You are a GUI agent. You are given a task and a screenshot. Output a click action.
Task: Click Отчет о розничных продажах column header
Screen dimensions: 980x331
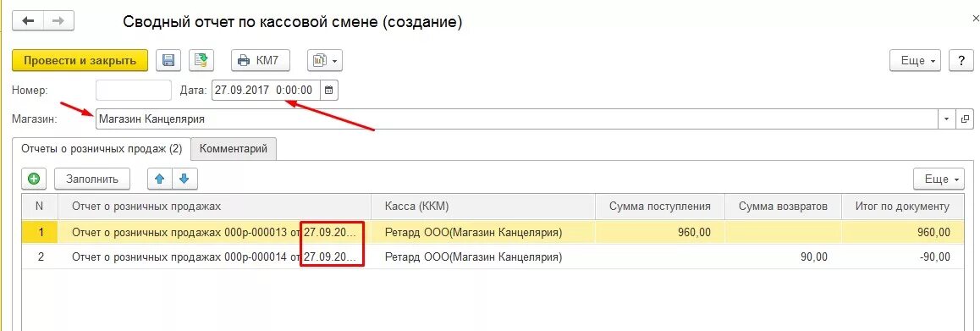(215, 207)
